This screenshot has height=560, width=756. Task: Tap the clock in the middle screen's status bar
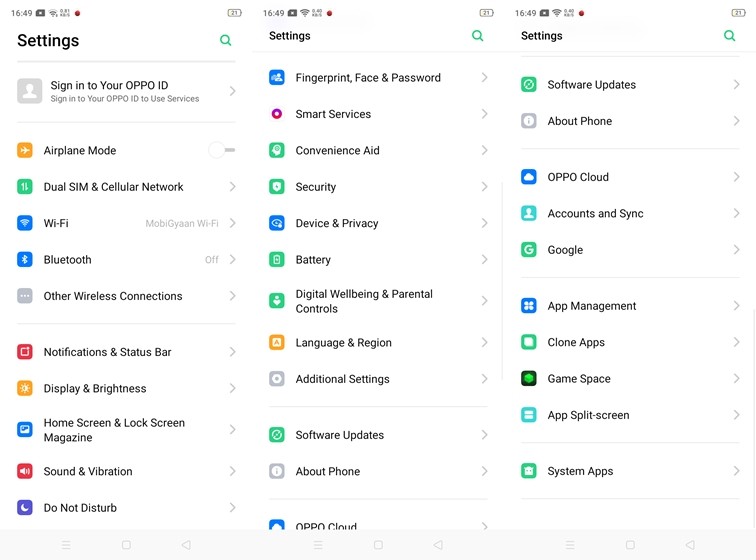[x=273, y=13]
